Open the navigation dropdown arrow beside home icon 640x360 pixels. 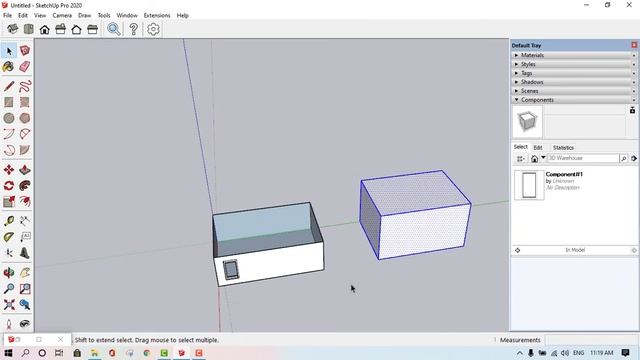pyautogui.click(x=543, y=158)
